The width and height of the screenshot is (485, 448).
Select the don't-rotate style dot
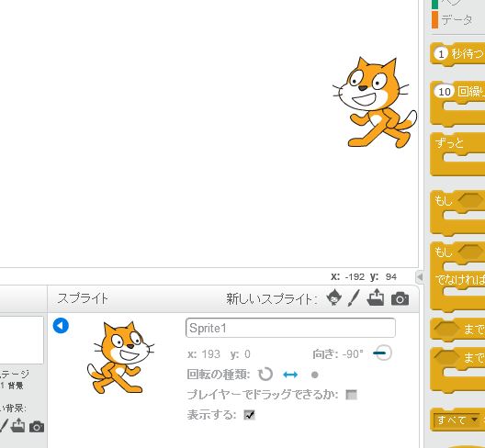(x=314, y=375)
